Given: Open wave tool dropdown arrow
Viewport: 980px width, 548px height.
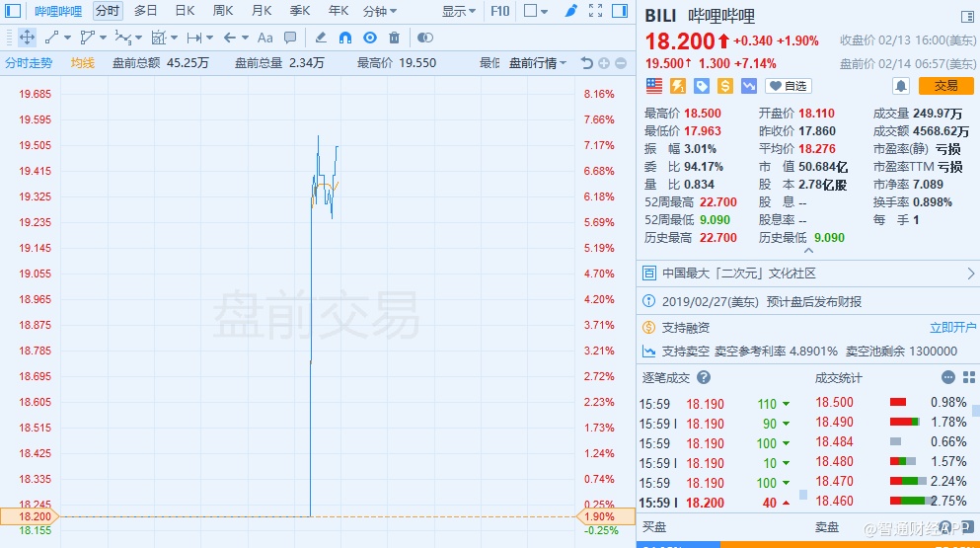Looking at the screenshot, I should [139, 38].
